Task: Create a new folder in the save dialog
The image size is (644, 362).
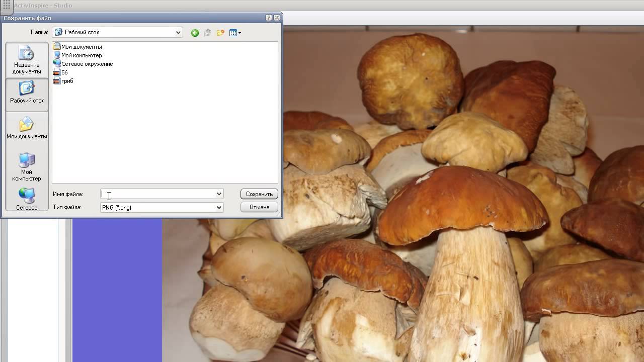Action: tap(220, 33)
